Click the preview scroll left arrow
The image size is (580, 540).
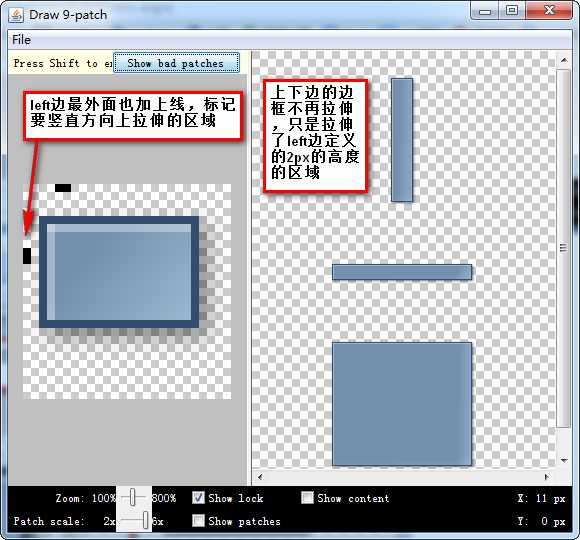click(x=260, y=477)
